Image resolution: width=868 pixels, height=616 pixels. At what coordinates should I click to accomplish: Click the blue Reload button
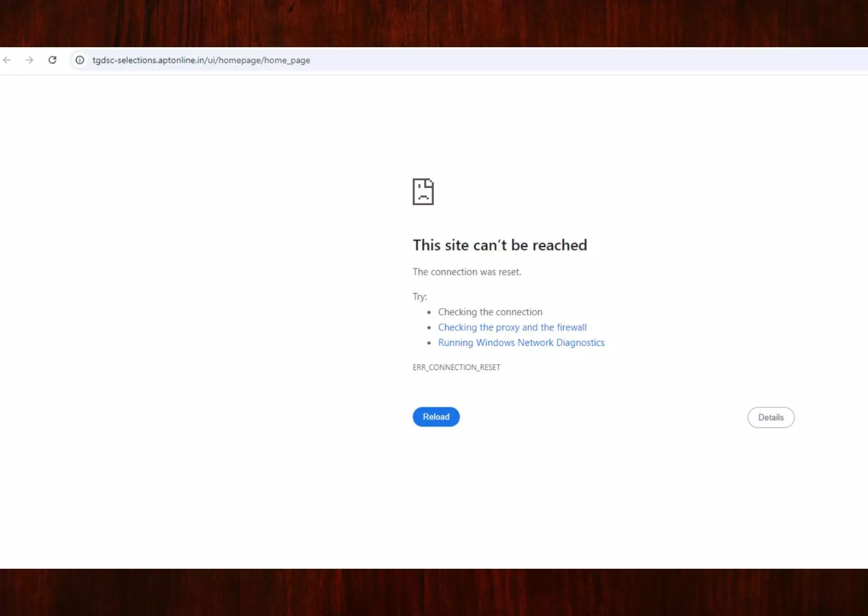pos(436,417)
